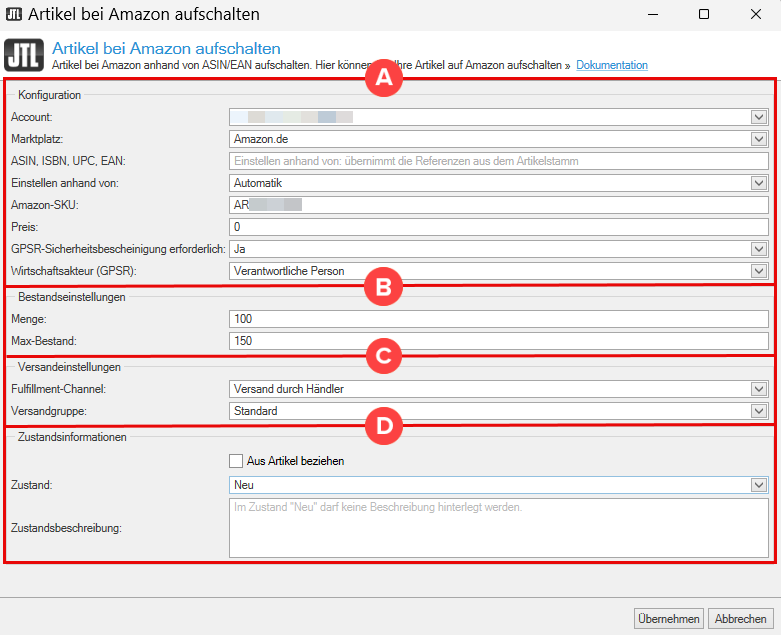Click into the Preis input field
The height and width of the screenshot is (635, 781).
coord(498,227)
